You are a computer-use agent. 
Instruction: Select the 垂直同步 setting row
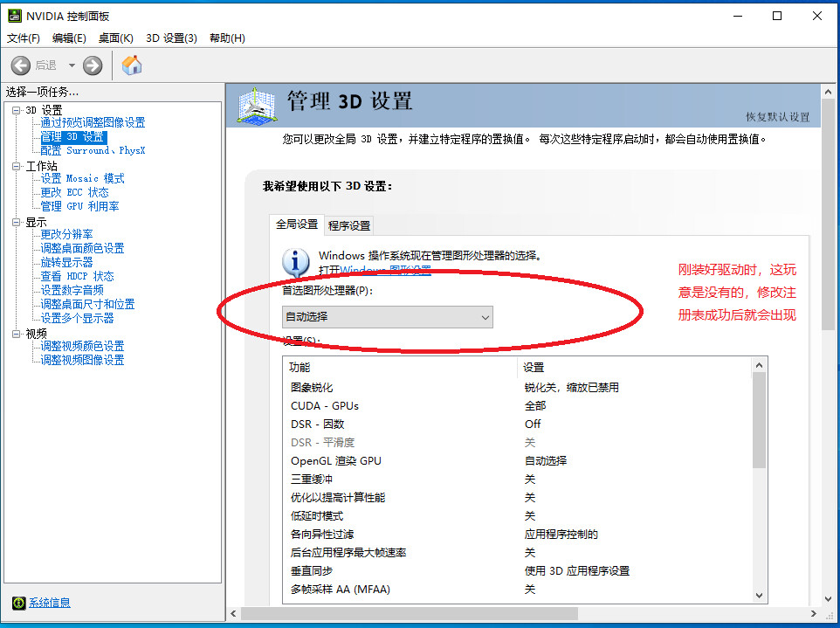point(516,570)
